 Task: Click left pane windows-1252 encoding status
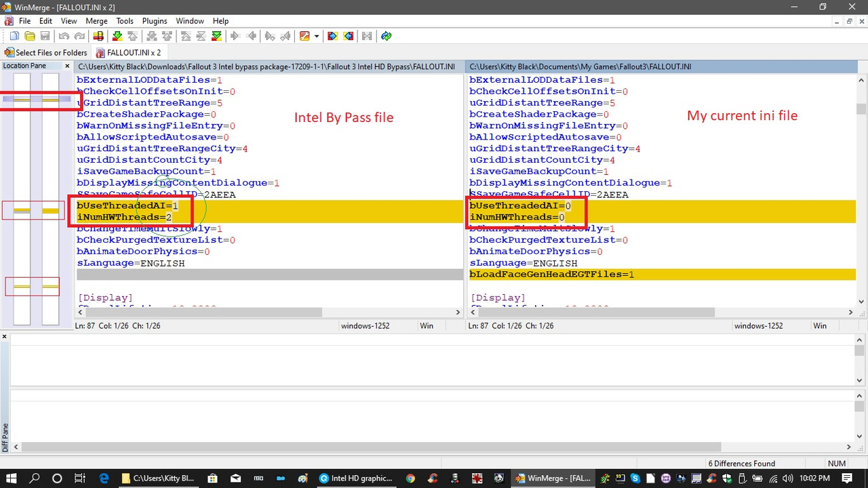tap(366, 326)
